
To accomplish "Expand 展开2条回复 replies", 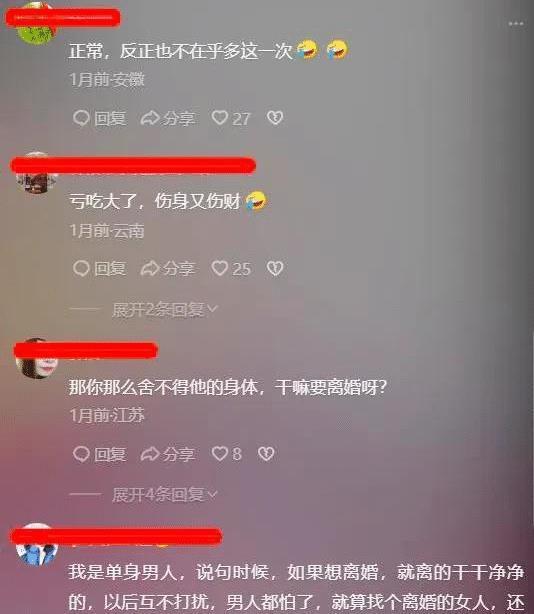I will click(x=164, y=310).
